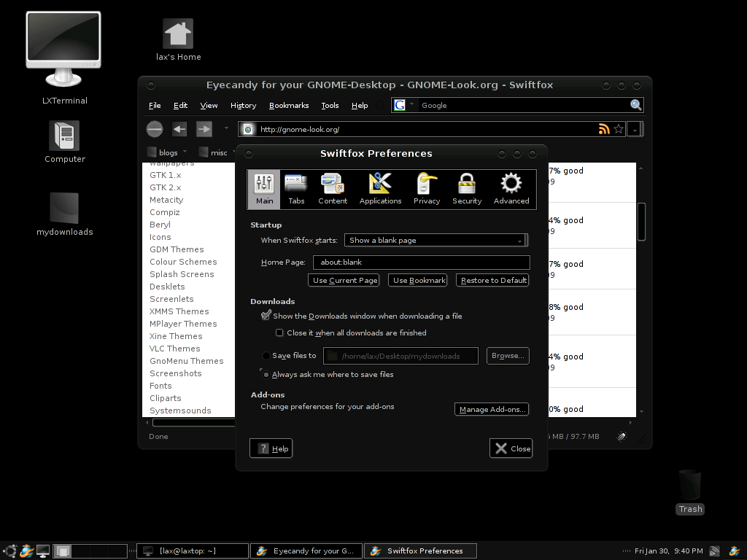747x560 pixels.
Task: Click the GTK 2.x link on page
Action: (166, 187)
